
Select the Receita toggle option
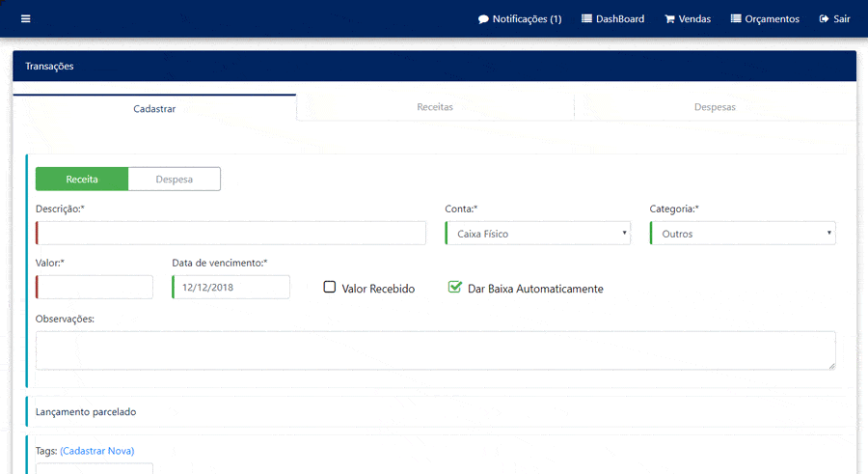(x=82, y=180)
